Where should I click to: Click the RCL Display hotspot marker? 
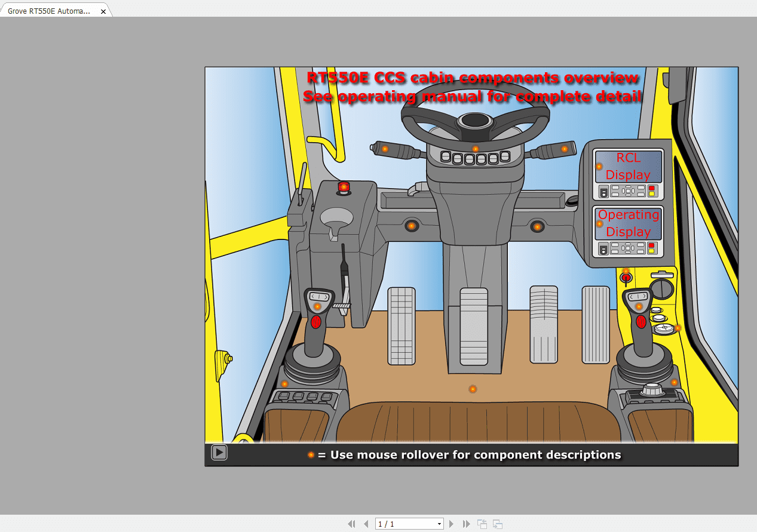tap(599, 167)
